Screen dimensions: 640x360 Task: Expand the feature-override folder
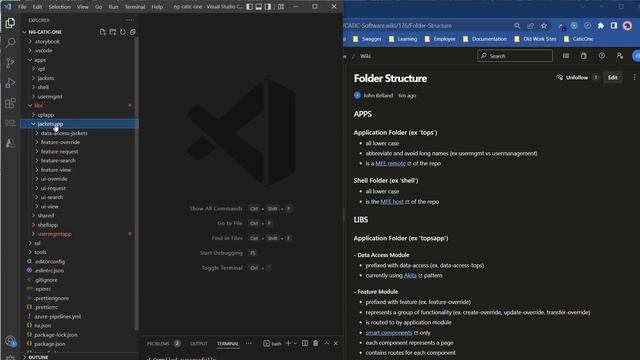pos(80,142)
